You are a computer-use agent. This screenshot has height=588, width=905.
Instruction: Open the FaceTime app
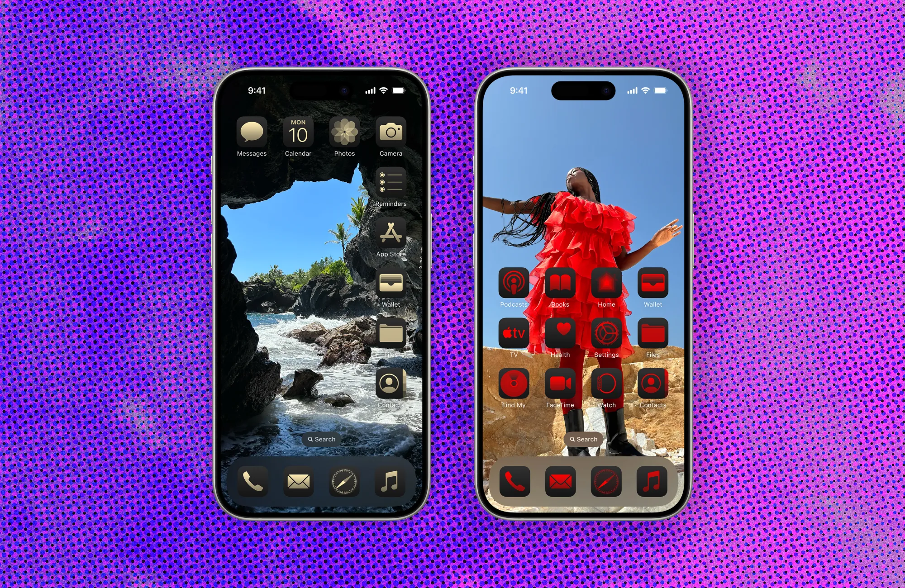coord(560,385)
